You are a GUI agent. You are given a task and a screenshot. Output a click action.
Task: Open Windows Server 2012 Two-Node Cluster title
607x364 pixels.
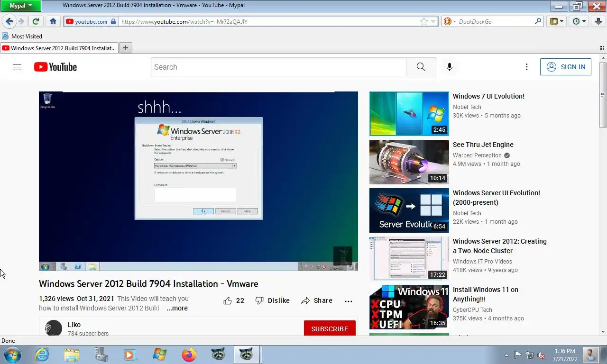[x=499, y=246]
